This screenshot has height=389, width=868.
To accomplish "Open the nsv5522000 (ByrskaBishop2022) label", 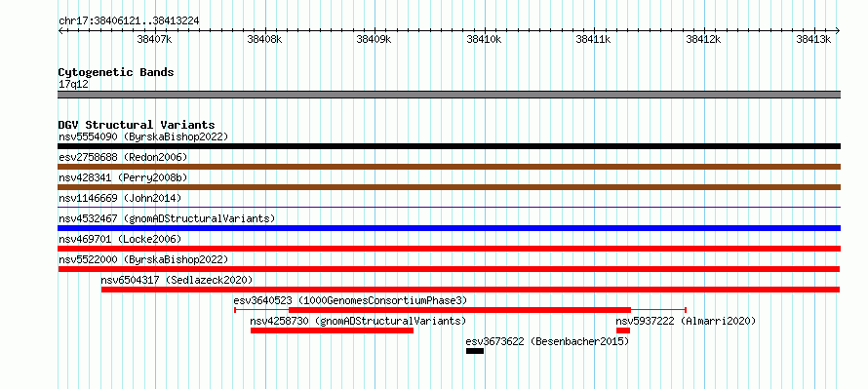I will pyautogui.click(x=143, y=259).
